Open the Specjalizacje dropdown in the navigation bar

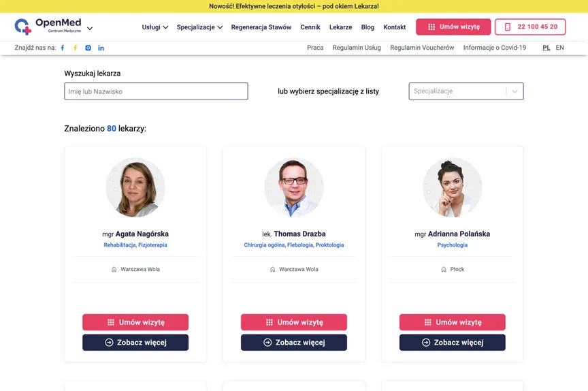pos(199,27)
